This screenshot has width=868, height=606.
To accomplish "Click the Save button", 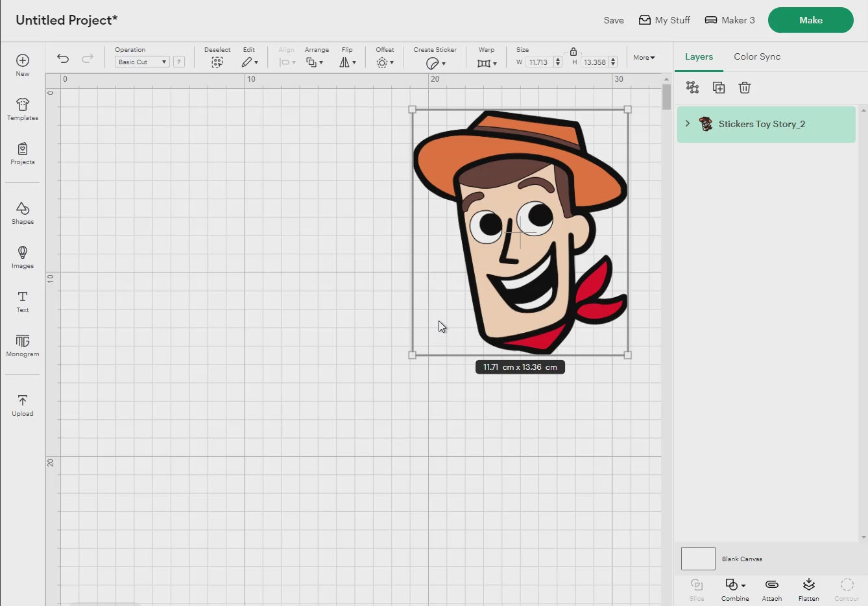I will click(x=614, y=20).
